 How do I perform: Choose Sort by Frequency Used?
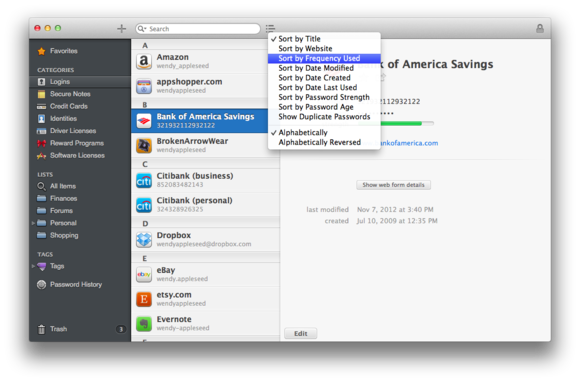coord(324,58)
